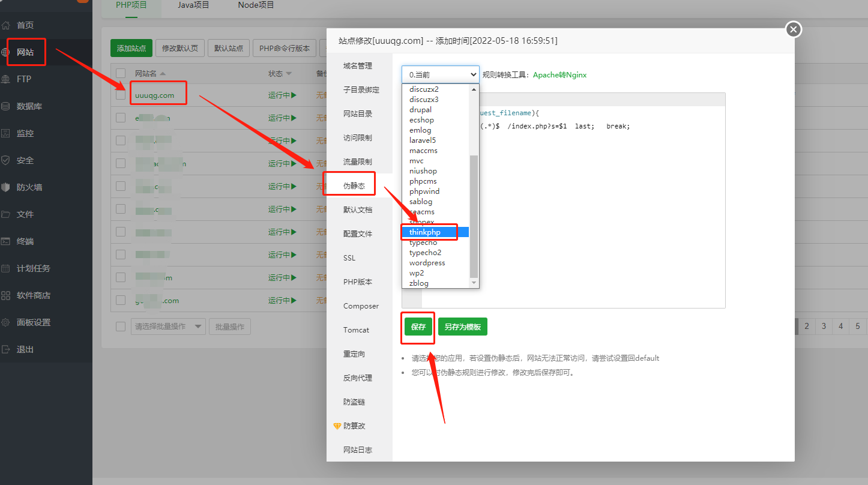The width and height of the screenshot is (868, 485).
Task: Open Composer in the dialog menu
Action: point(361,306)
